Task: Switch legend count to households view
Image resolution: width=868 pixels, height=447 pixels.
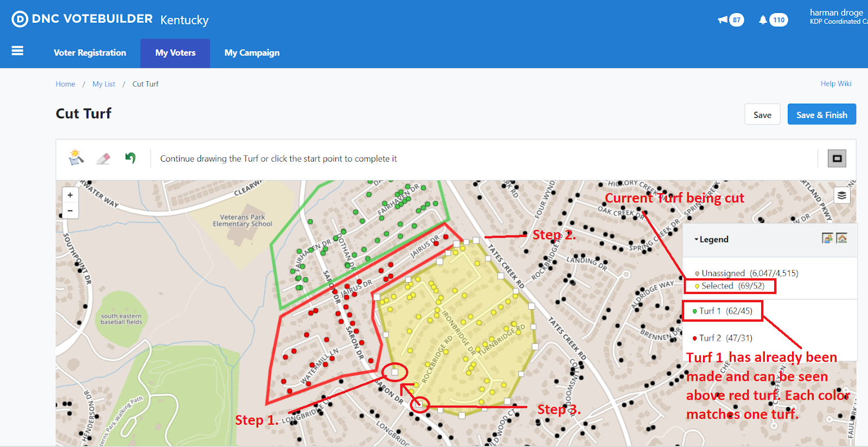Action: point(842,238)
